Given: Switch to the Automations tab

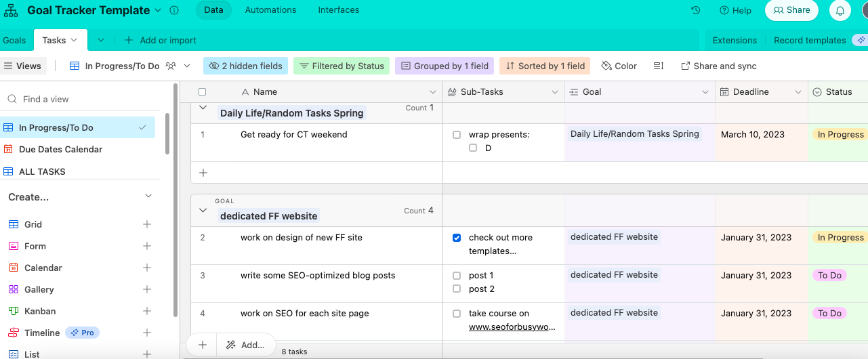Looking at the screenshot, I should tap(270, 10).
